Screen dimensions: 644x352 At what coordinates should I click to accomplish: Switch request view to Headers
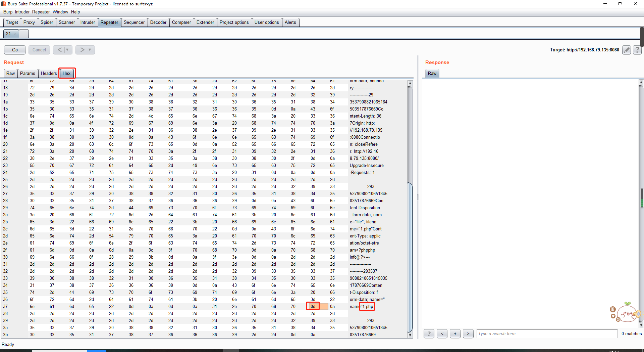49,73
